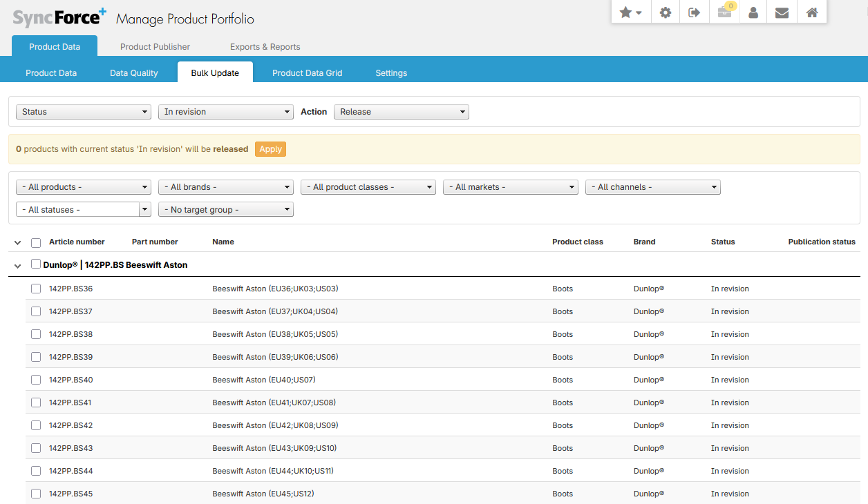Sort by the Article number column header
The width and height of the screenshot is (868, 504).
77,242
